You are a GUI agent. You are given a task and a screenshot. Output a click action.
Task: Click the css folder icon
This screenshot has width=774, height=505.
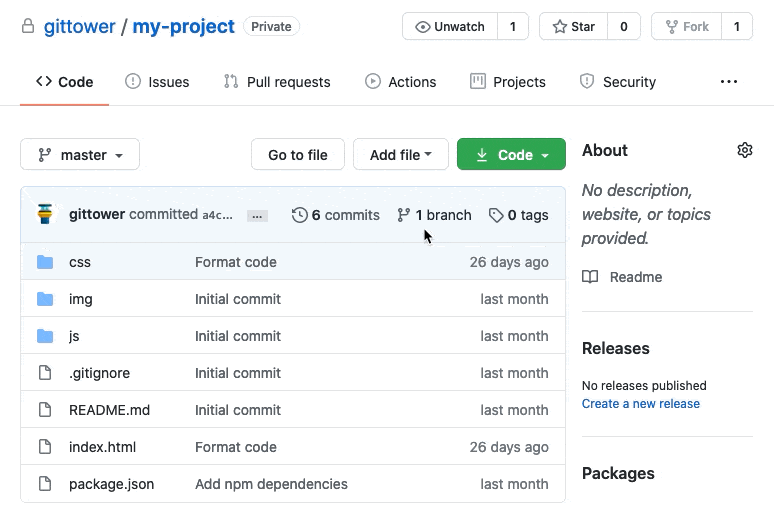tap(45, 262)
